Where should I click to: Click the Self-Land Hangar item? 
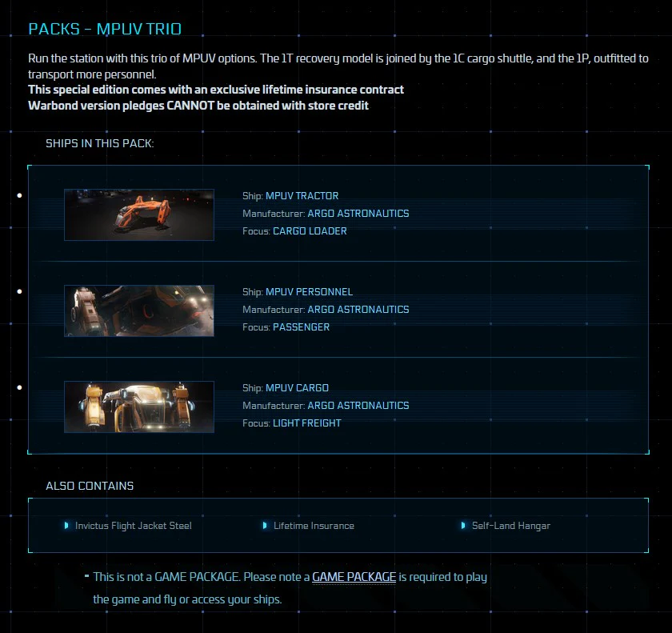pyautogui.click(x=511, y=526)
